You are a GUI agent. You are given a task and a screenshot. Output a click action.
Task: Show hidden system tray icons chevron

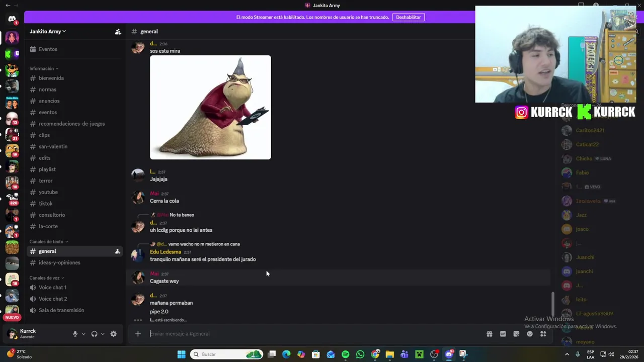(x=567, y=354)
